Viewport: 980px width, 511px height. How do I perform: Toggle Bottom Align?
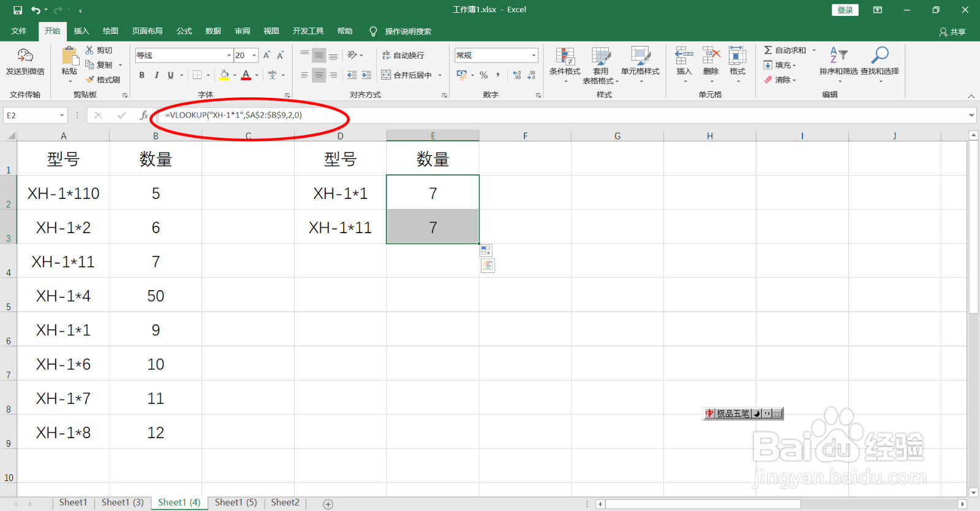[x=333, y=55]
